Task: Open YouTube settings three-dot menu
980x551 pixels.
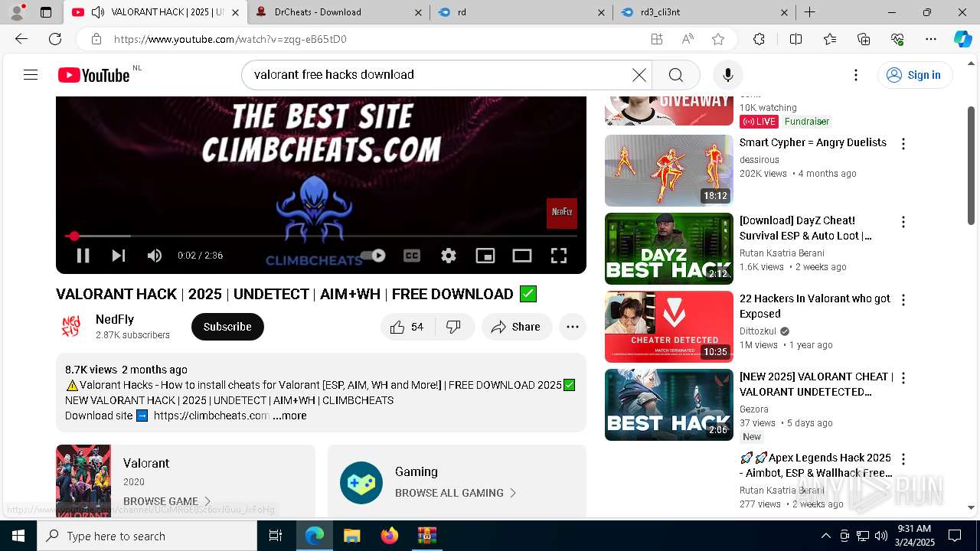Action: click(x=856, y=75)
